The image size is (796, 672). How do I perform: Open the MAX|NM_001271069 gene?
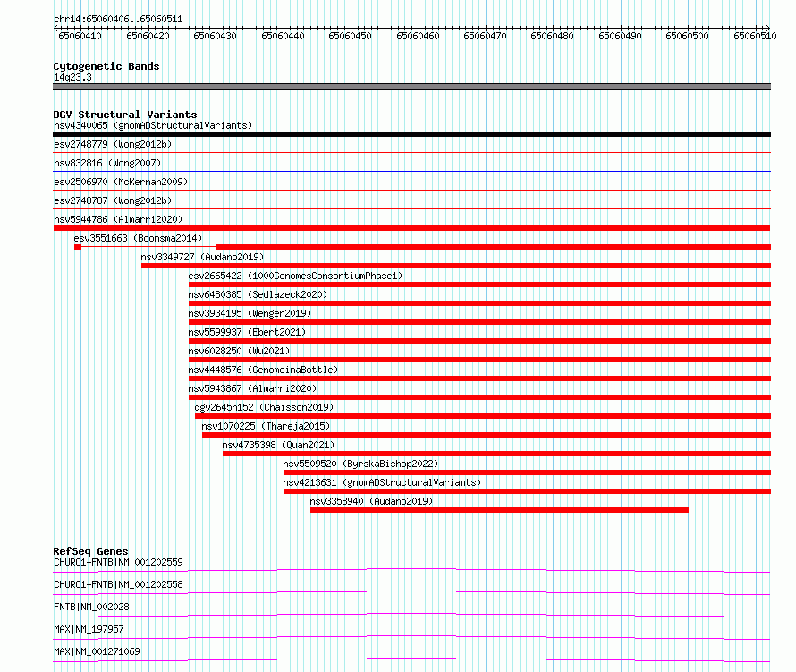click(x=97, y=651)
